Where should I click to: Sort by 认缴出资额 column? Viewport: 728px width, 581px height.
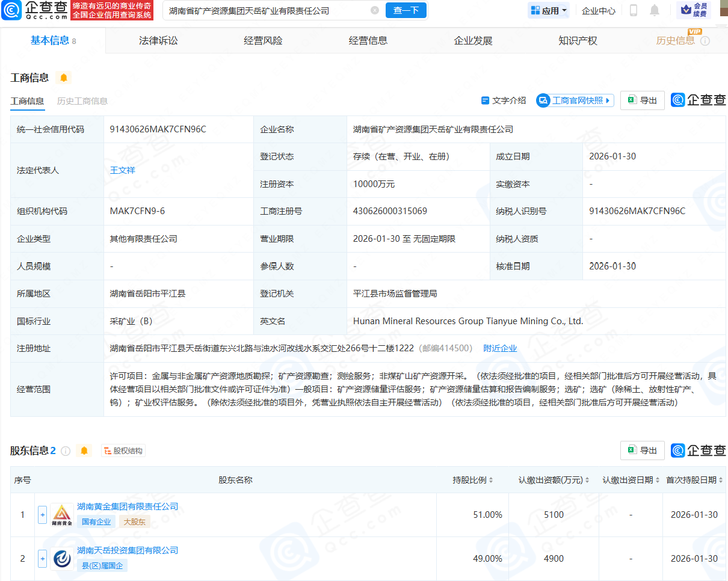pos(554,480)
